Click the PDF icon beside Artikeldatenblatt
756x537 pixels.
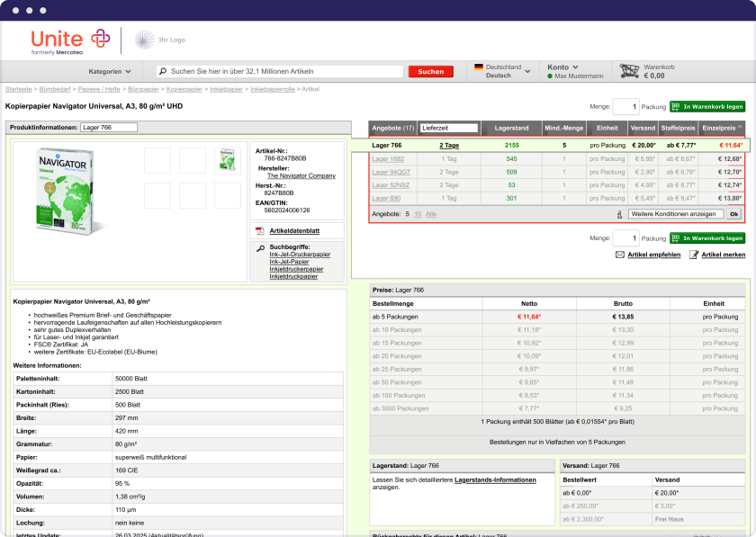point(260,231)
